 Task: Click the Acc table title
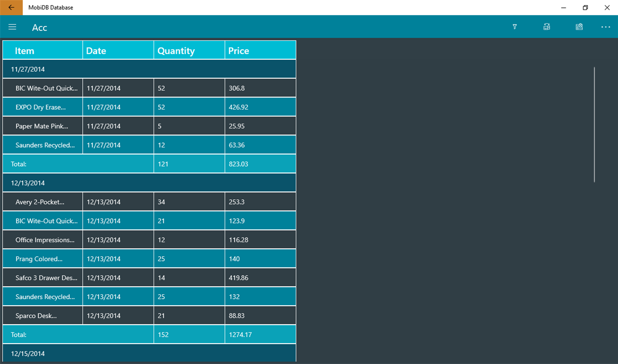(40, 28)
